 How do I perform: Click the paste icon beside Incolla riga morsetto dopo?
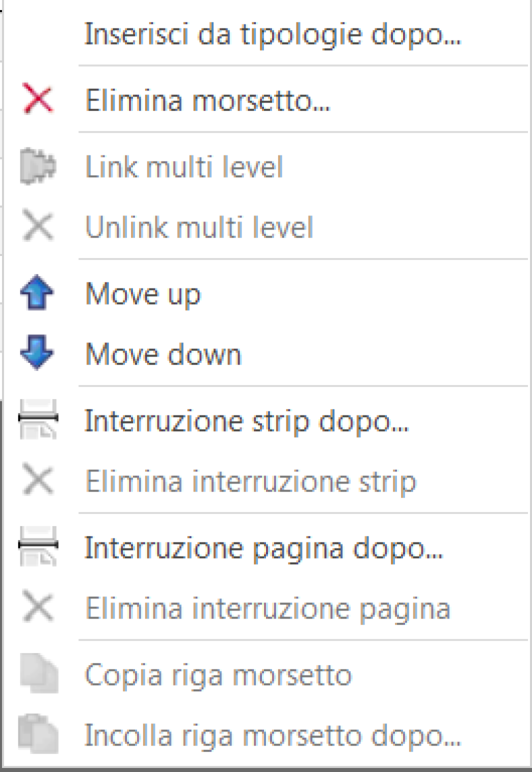click(38, 733)
